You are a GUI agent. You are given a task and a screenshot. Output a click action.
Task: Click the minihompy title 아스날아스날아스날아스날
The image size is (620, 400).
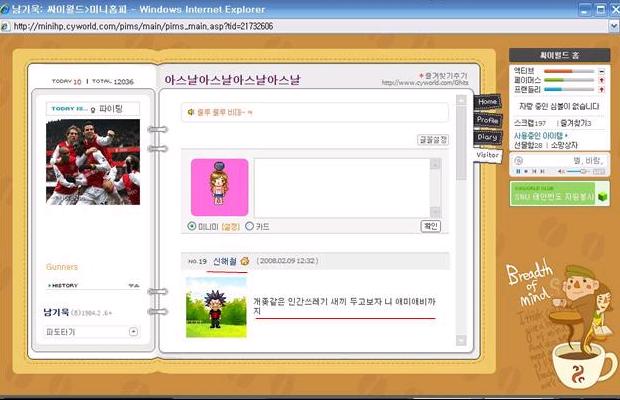(x=232, y=79)
